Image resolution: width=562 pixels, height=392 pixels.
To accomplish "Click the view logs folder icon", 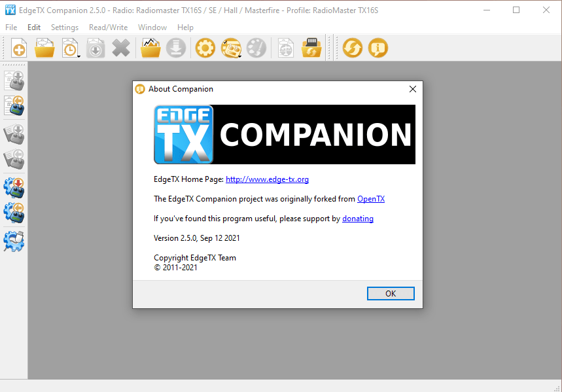I will tap(150, 47).
